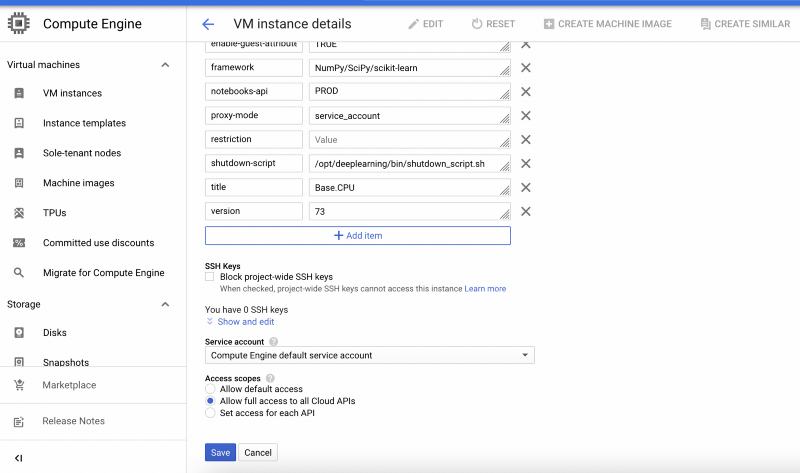Click the Committed use discounts percent icon

click(x=19, y=243)
